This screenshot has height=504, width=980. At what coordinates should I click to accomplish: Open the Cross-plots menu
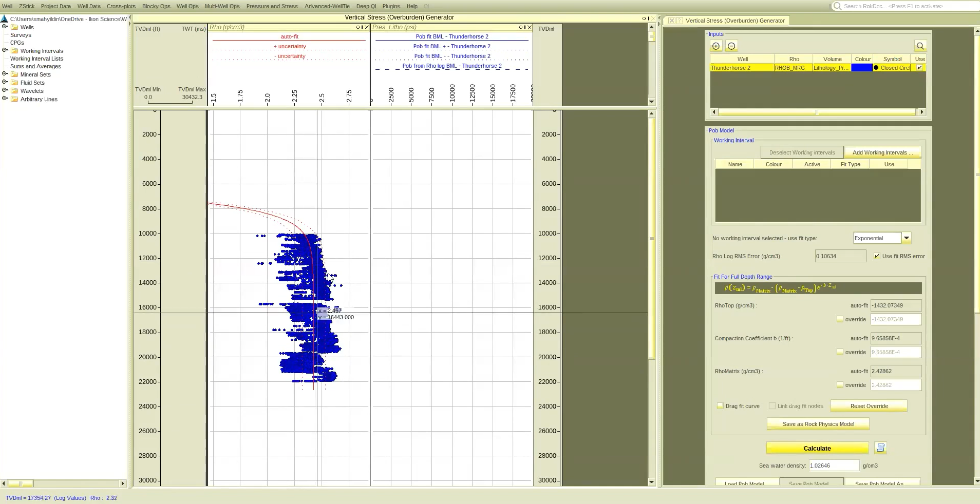(121, 6)
